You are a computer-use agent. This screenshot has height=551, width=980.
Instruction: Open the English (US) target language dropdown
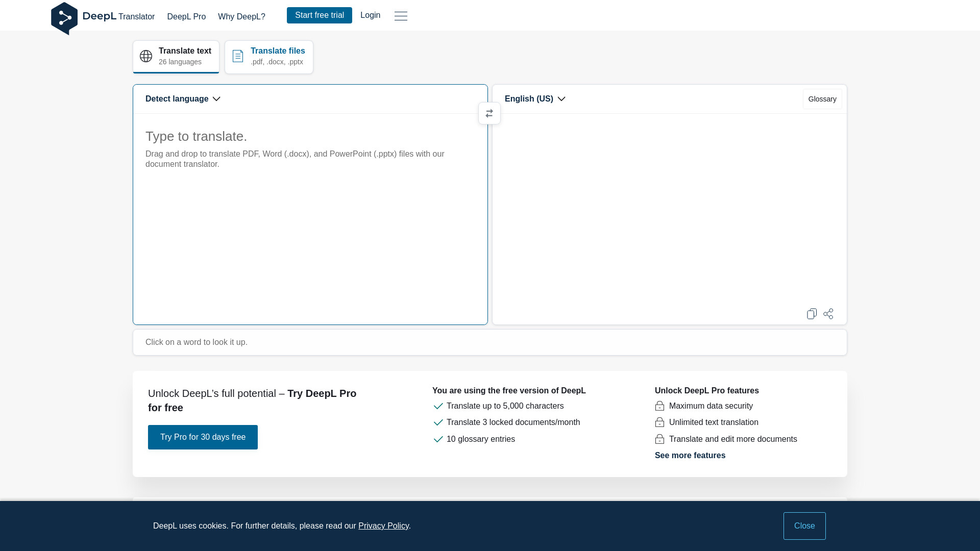click(535, 99)
